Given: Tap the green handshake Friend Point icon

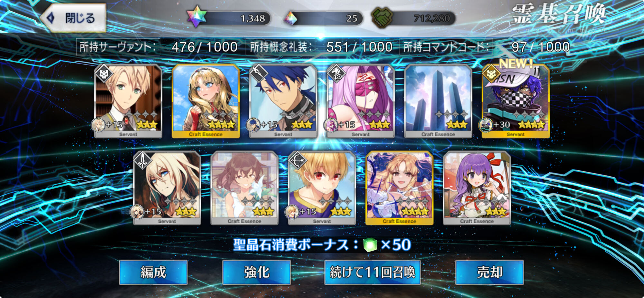Looking at the screenshot, I should pyautogui.click(x=382, y=17).
